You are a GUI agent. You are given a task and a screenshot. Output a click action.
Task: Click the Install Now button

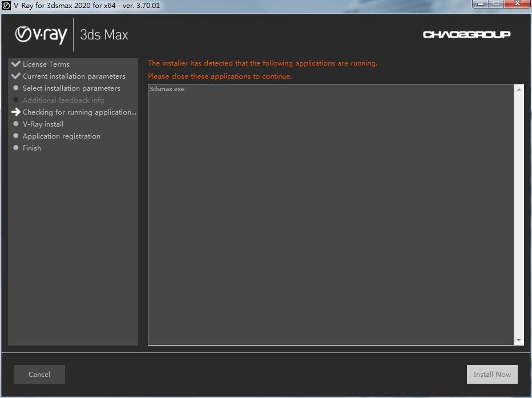(x=492, y=375)
